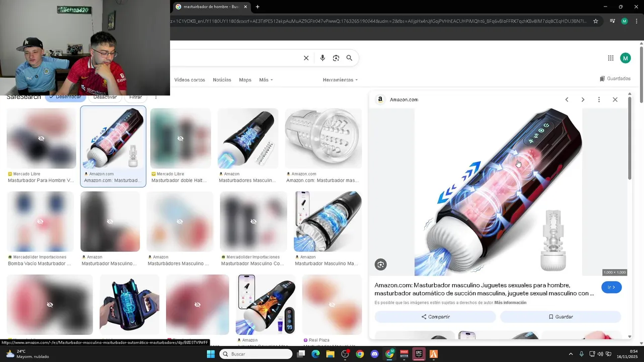Unblur the 'Bomba Vacío' result thumbnail

(40, 221)
